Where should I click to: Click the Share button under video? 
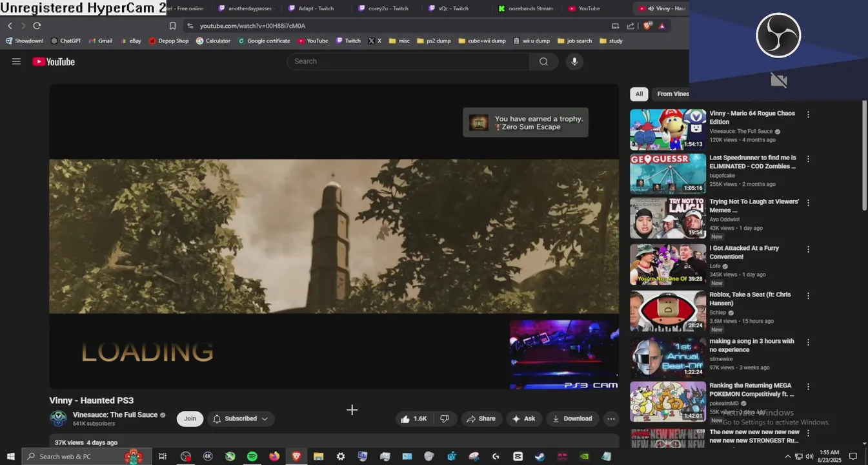coord(481,418)
